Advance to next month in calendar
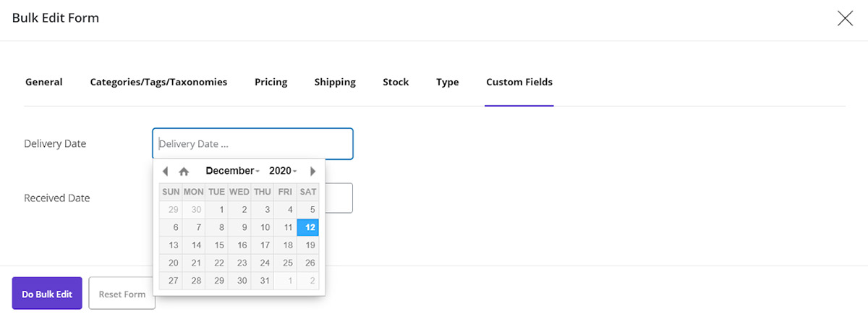868x317 pixels. click(x=312, y=172)
